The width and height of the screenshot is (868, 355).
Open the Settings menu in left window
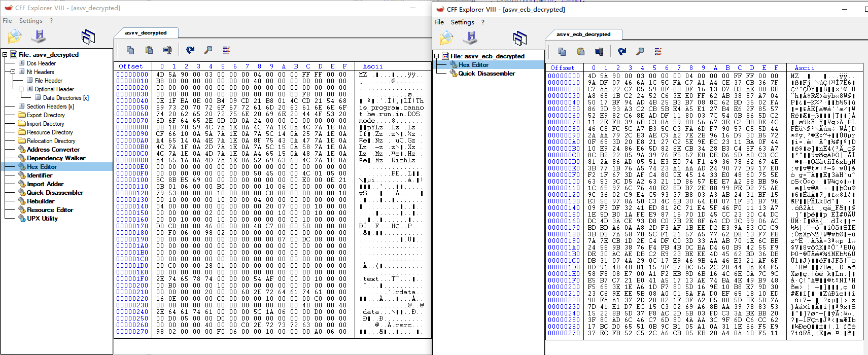[31, 21]
